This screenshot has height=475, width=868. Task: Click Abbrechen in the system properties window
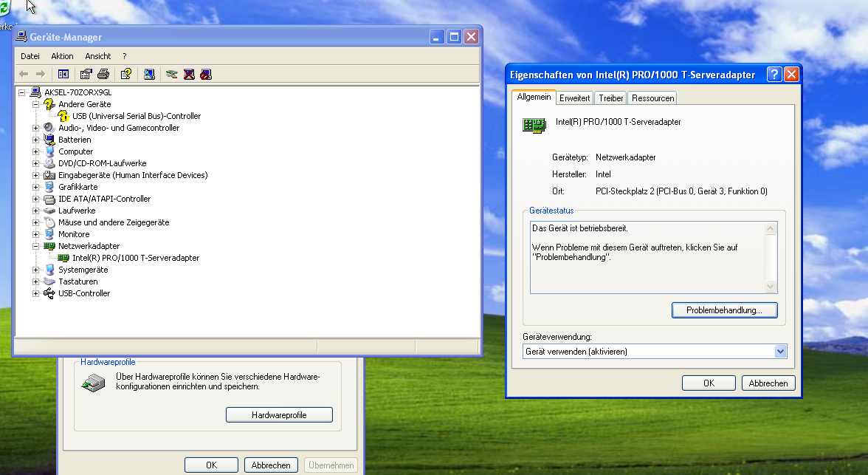(271, 465)
